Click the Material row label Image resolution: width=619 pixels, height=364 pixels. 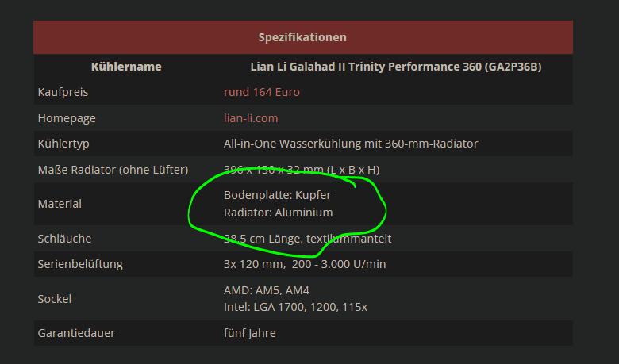[60, 204]
